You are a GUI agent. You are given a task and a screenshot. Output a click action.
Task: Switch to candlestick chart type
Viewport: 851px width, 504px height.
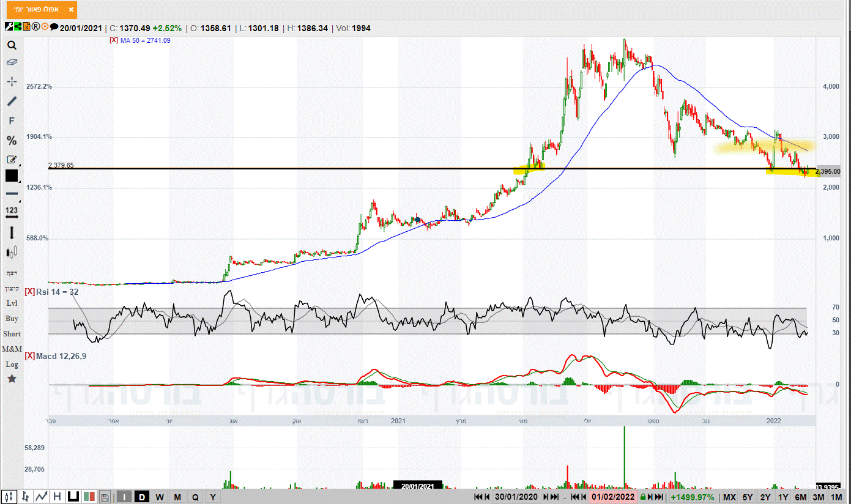coord(9,497)
